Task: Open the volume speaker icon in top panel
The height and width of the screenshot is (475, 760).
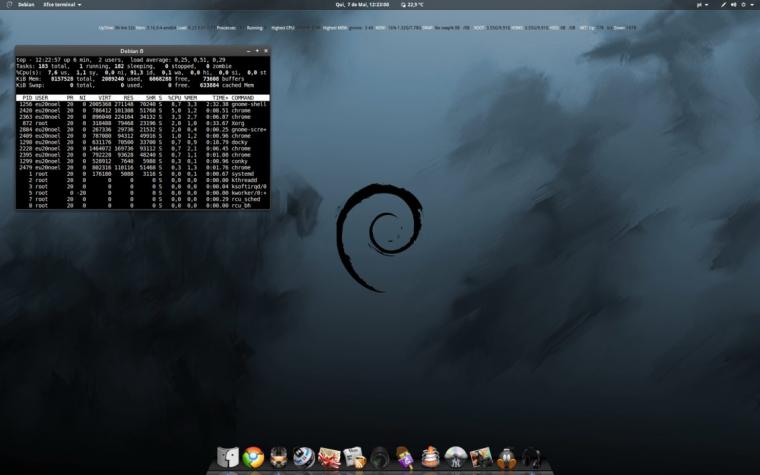Action: (x=733, y=4)
